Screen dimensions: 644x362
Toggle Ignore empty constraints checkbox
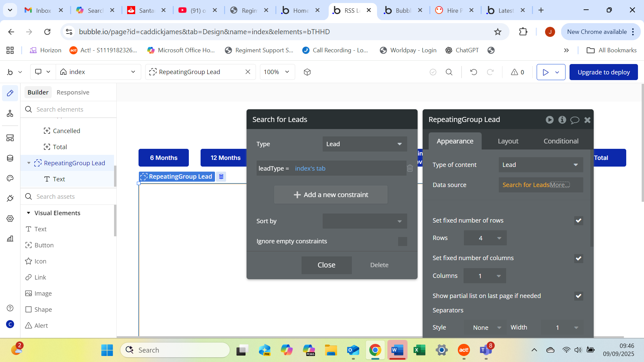pyautogui.click(x=402, y=241)
